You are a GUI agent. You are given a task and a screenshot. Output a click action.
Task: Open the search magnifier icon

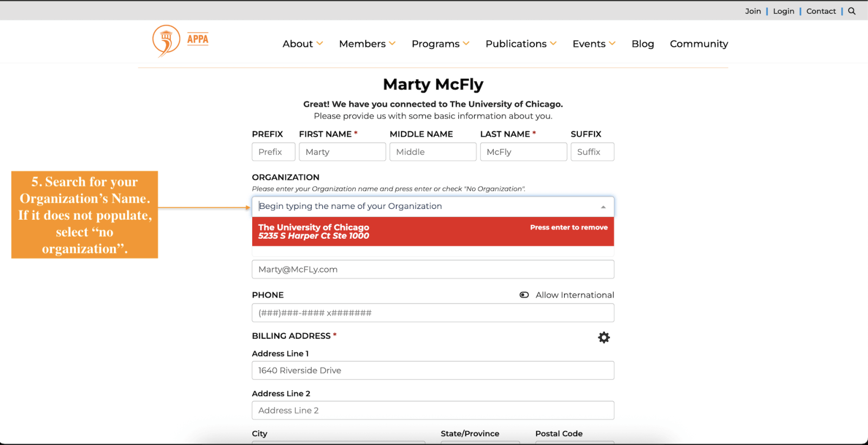pyautogui.click(x=852, y=11)
